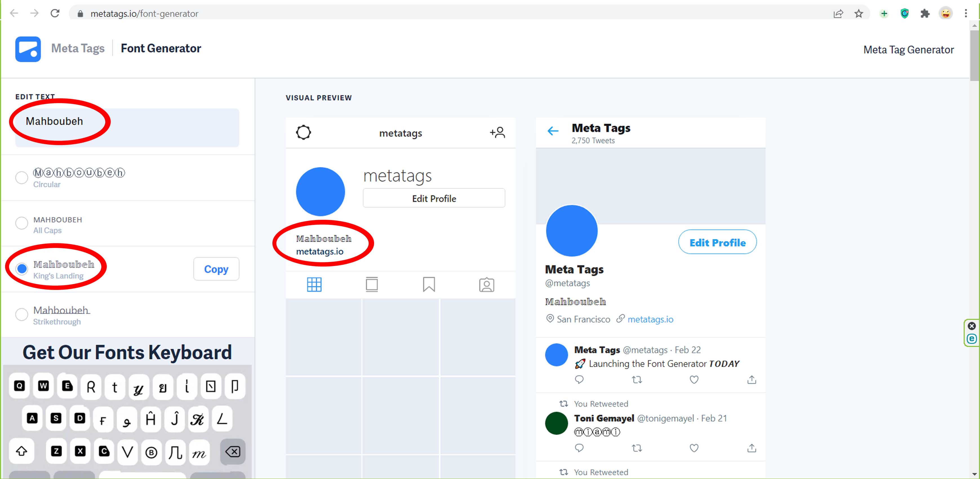Click the Edit Profile button in preview

pos(433,199)
